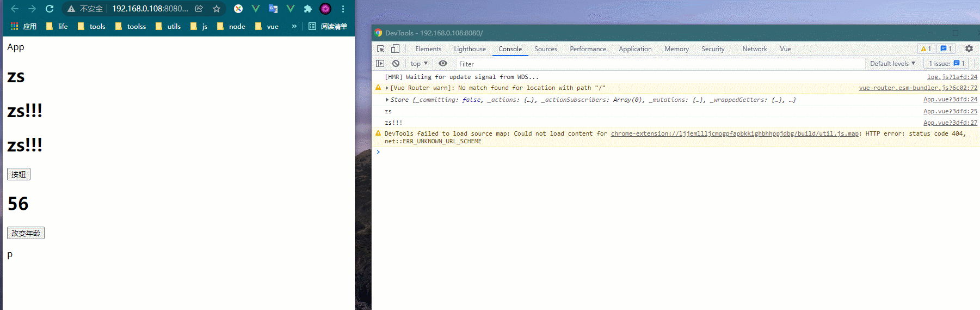Toggle the DevTools device toolbar
The width and height of the screenshot is (980, 310).
(x=395, y=49)
